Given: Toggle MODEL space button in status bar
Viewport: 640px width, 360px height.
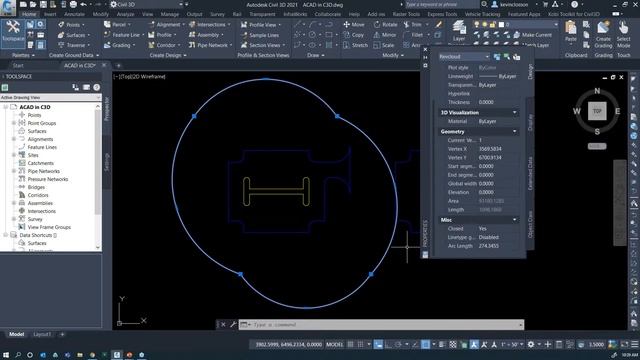Looking at the screenshot, I should pos(335,344).
